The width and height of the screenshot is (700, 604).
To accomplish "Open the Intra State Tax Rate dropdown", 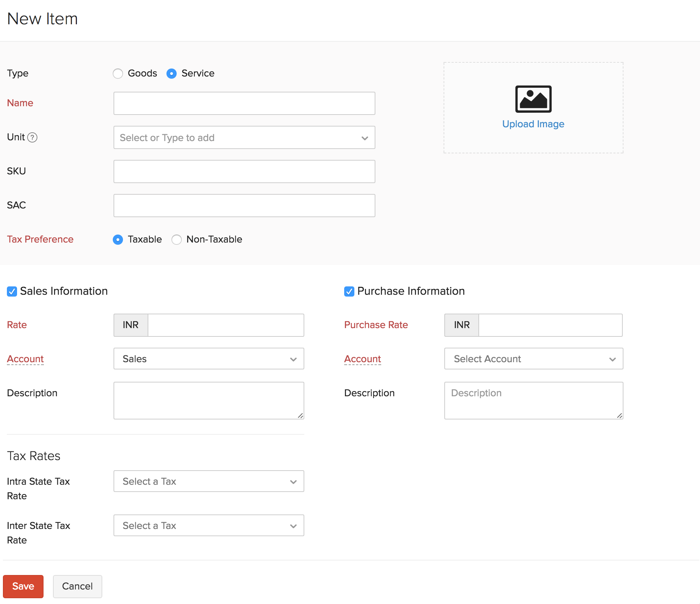I will click(x=208, y=481).
